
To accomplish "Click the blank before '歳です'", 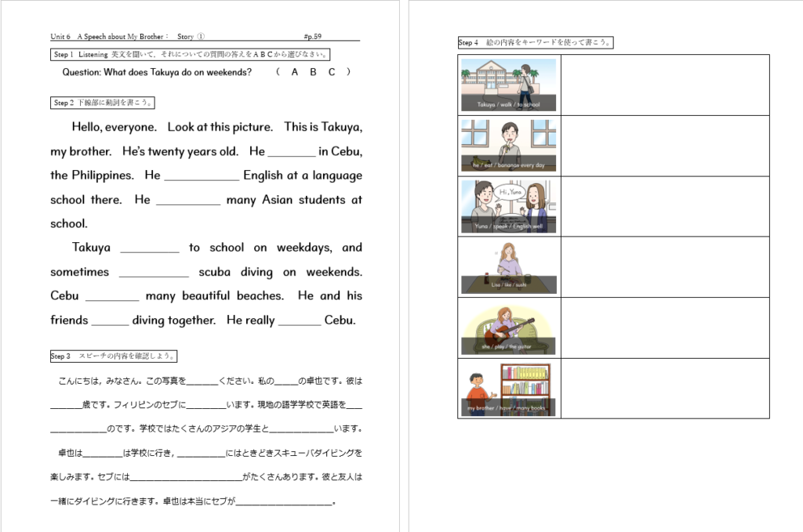I will coord(66,406).
